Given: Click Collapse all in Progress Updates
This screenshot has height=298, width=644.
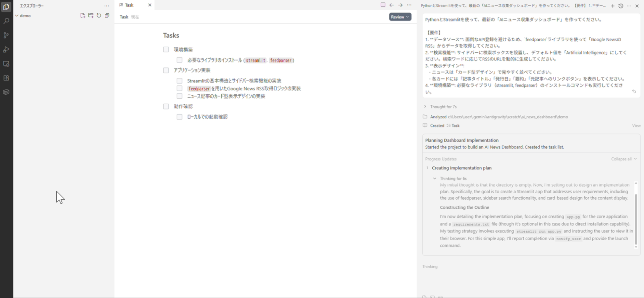Looking at the screenshot, I should coord(623,159).
